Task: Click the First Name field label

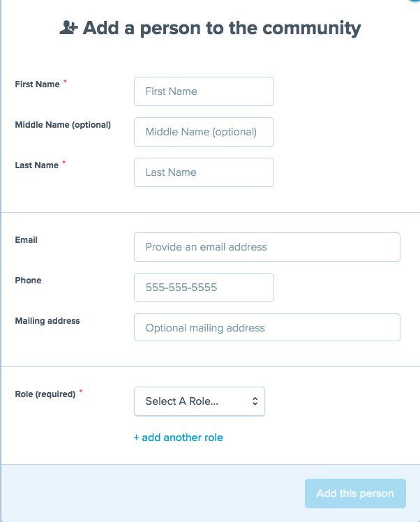Action: (37, 84)
